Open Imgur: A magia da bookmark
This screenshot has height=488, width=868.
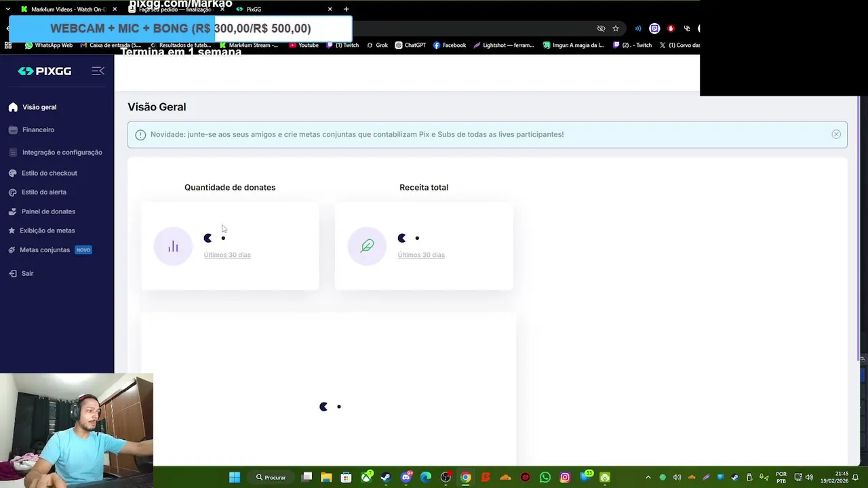point(574,45)
